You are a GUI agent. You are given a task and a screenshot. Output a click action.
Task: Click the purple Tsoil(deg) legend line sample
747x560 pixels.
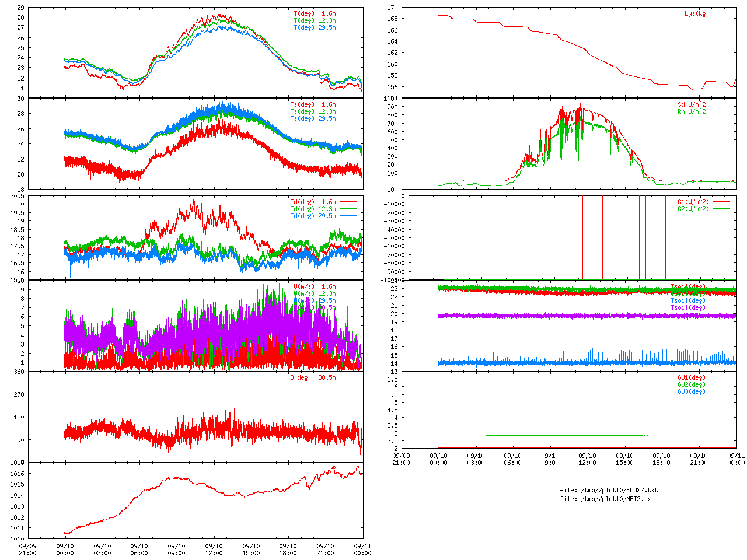[x=721, y=307]
